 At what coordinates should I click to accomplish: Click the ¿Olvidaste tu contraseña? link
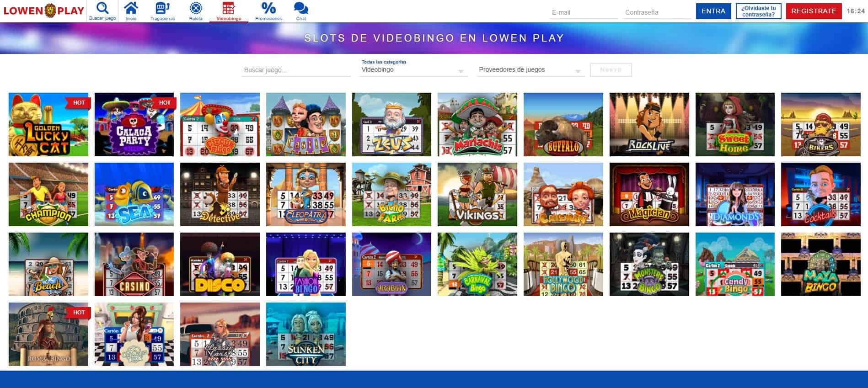[758, 11]
